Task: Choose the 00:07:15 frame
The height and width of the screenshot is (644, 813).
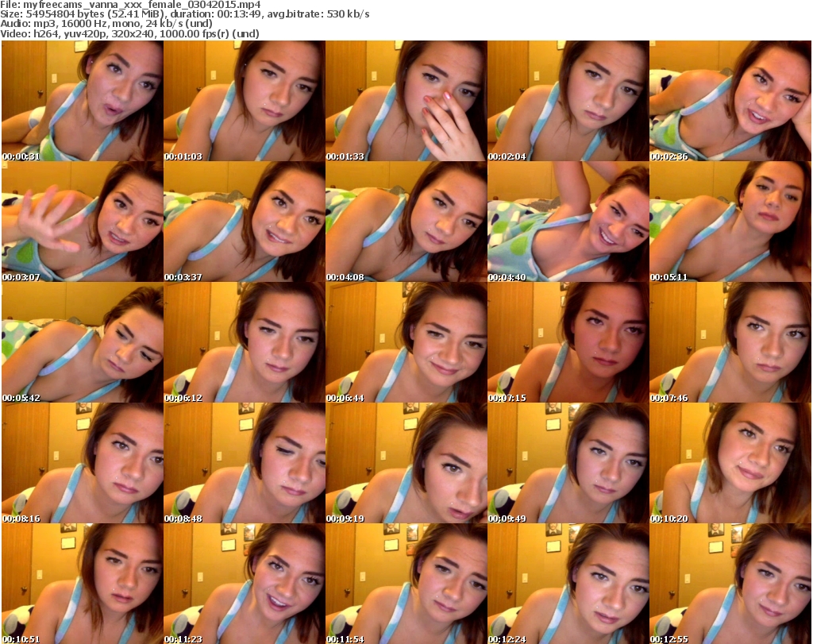Action: click(568, 343)
